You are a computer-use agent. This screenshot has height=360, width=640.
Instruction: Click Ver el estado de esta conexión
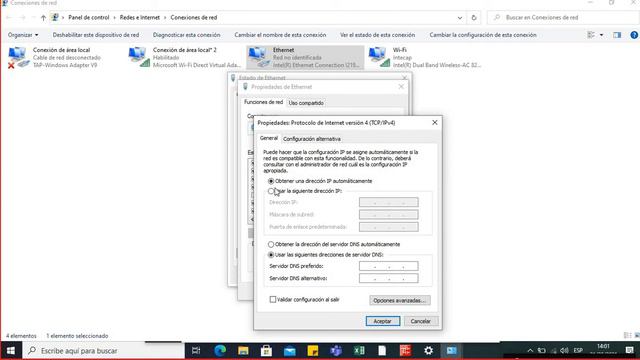[x=378, y=35]
